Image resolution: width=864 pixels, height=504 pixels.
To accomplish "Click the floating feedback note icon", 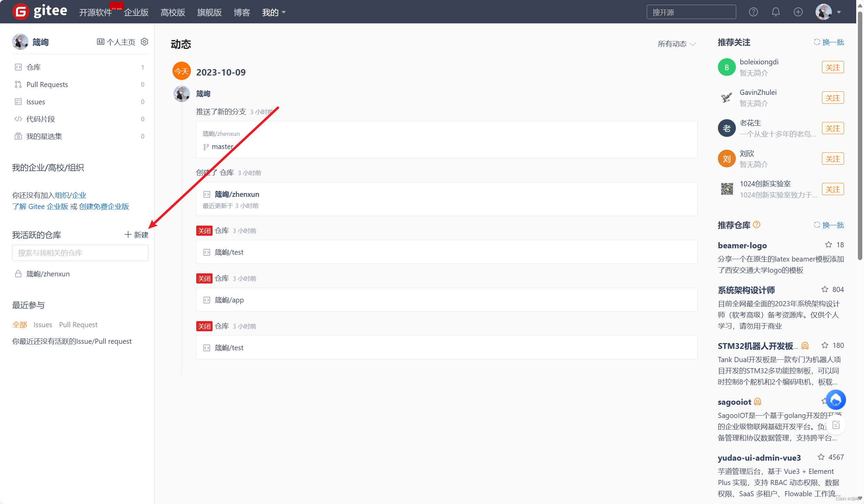I will (836, 425).
